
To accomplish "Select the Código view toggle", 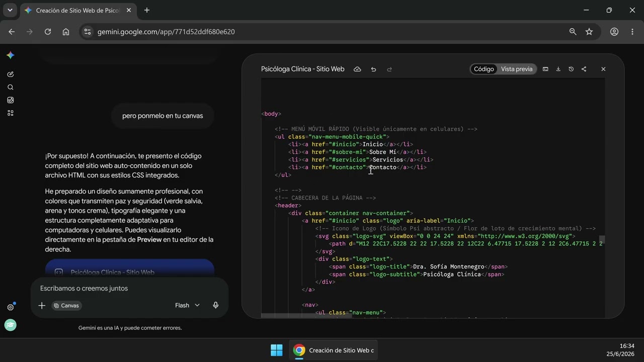I will coord(484,69).
